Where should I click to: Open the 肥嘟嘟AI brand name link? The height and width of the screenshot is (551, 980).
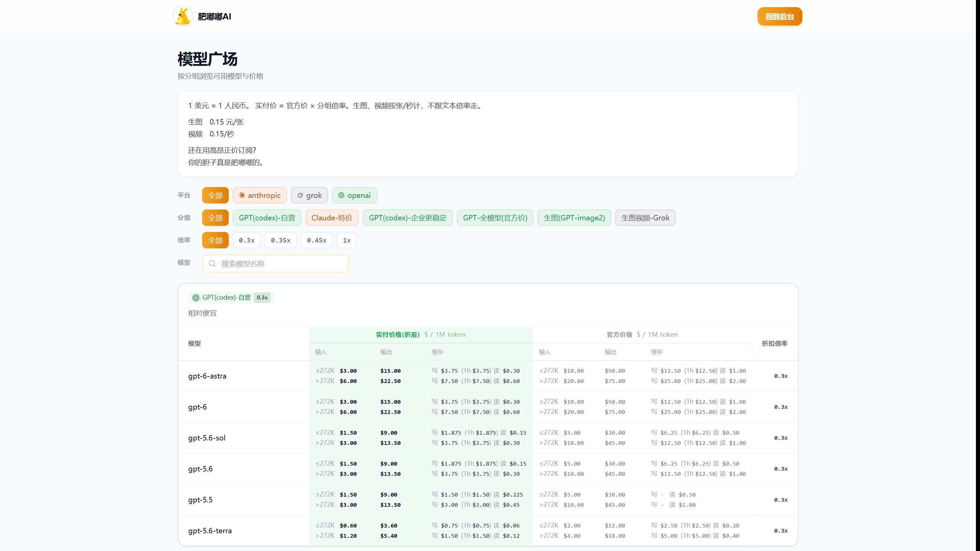[215, 16]
